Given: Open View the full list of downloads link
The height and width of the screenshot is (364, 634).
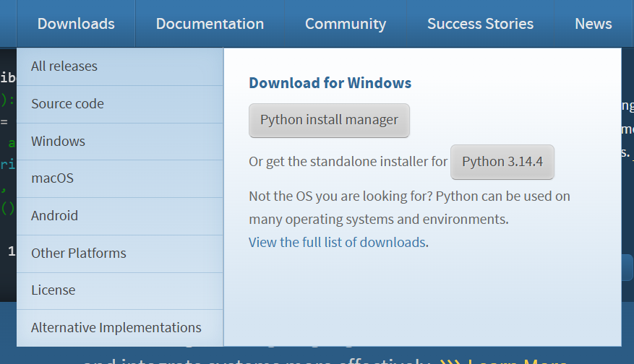Looking at the screenshot, I should coord(338,243).
